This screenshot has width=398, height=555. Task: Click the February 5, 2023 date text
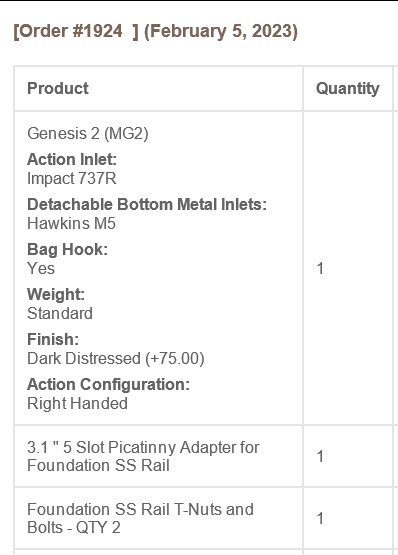click(221, 31)
